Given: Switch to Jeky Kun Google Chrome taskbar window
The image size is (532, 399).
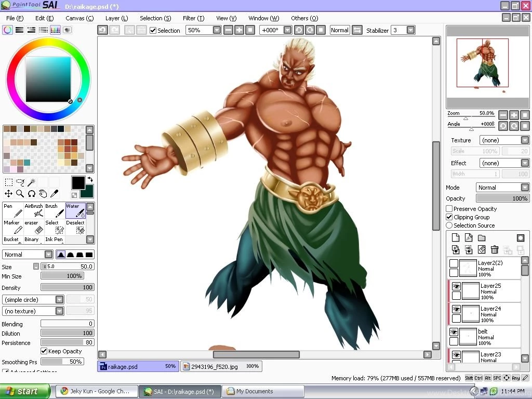Looking at the screenshot, I should [x=97, y=391].
